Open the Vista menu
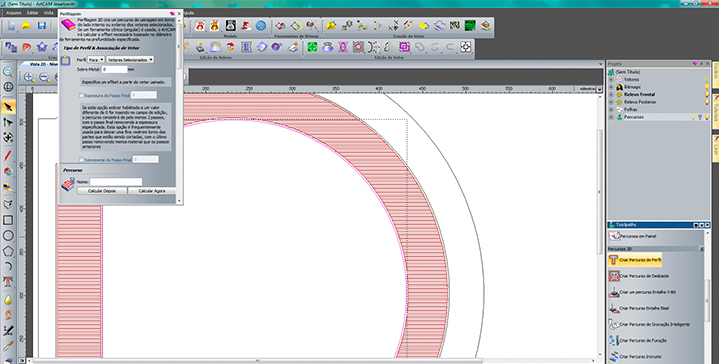 [49, 13]
